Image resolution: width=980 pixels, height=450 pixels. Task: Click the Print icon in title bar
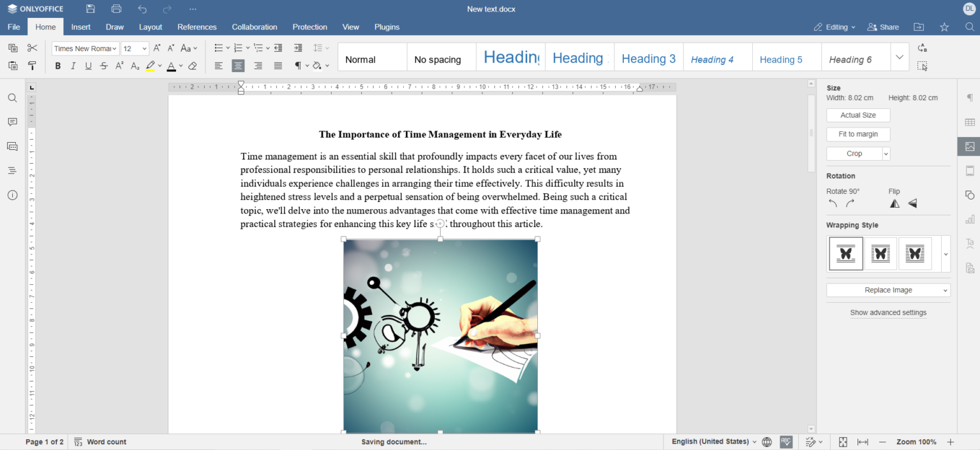(116, 9)
